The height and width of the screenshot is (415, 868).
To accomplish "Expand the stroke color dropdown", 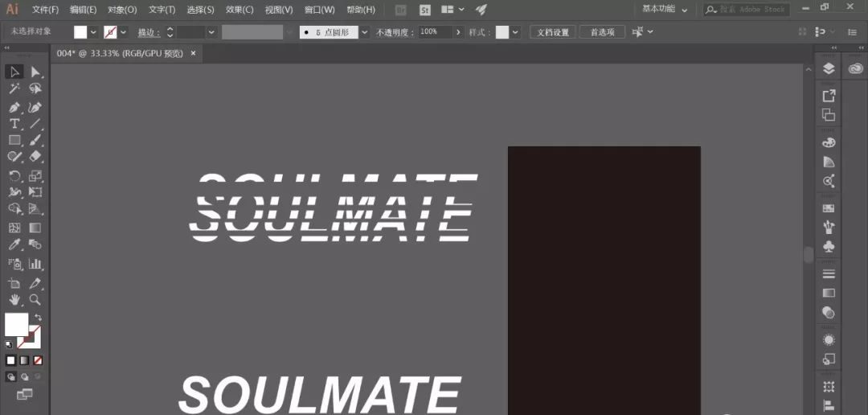I will [x=124, y=32].
